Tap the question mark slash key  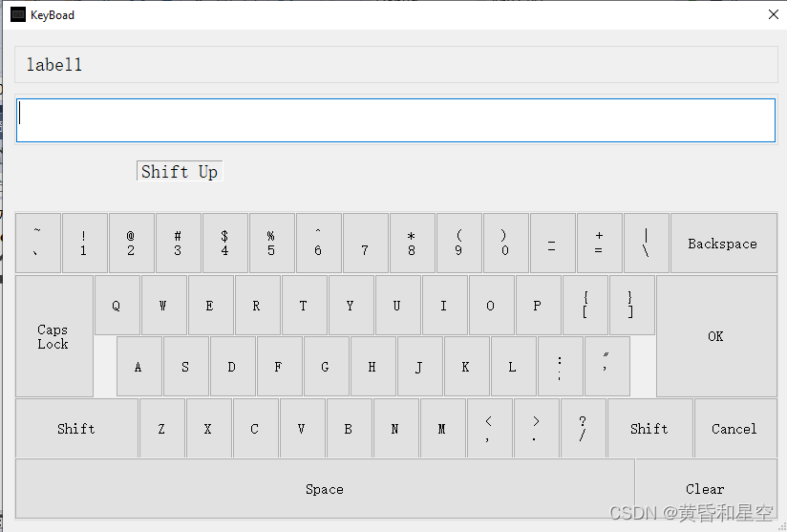(584, 428)
